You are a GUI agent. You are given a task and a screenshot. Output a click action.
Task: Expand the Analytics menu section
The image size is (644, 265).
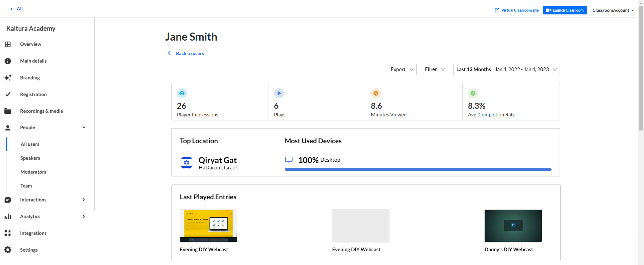coord(84,216)
